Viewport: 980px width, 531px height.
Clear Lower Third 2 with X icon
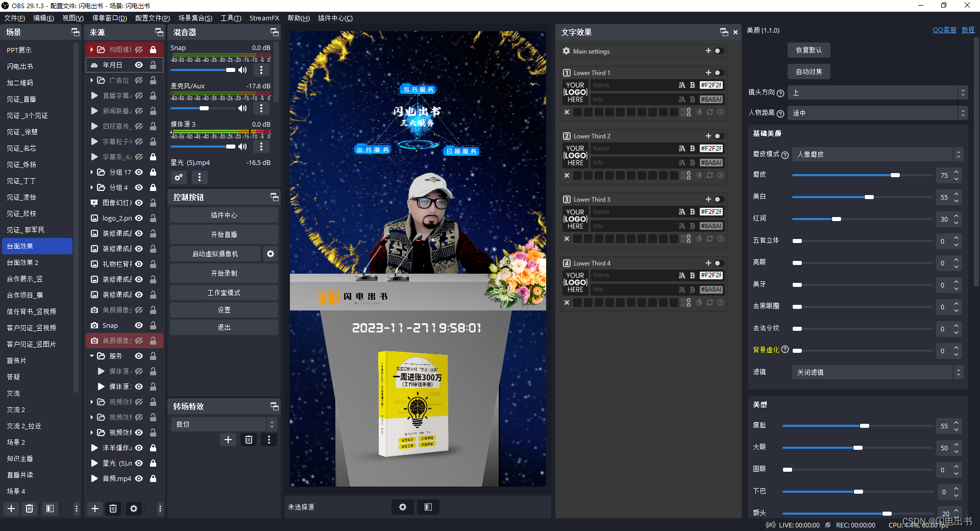tap(567, 176)
